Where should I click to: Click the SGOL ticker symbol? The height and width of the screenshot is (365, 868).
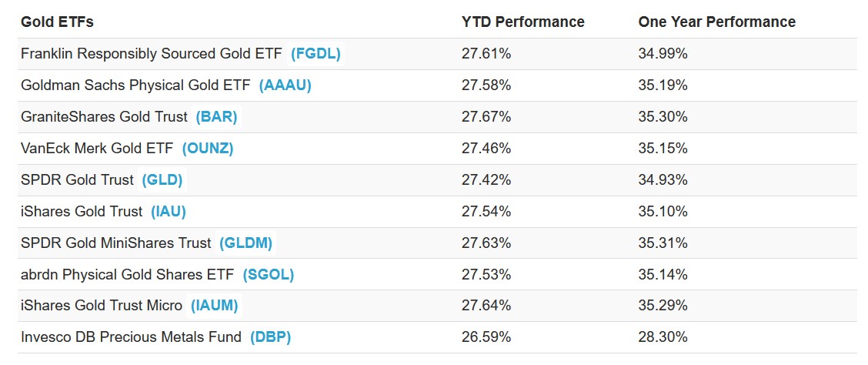[x=268, y=275]
